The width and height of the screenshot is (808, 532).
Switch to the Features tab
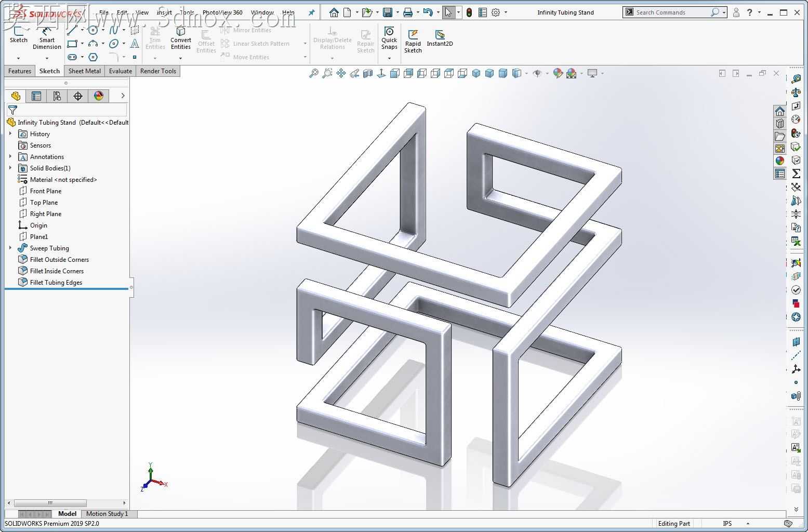20,71
